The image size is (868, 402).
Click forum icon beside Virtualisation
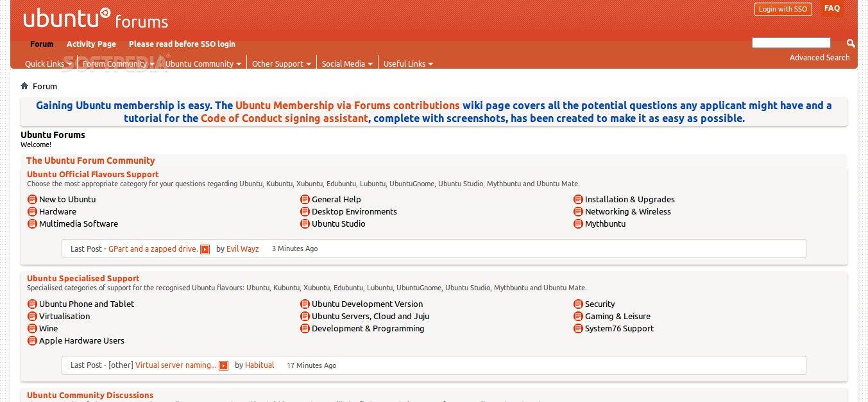point(32,316)
